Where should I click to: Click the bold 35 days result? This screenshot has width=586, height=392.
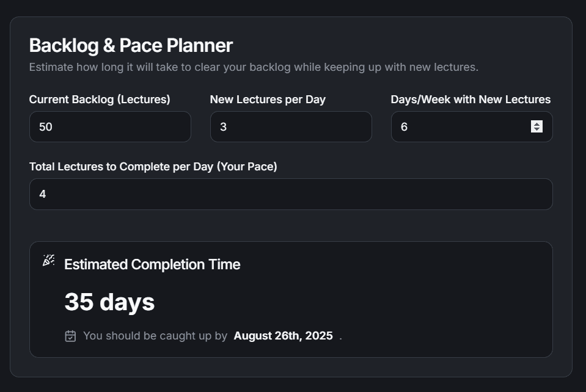(x=109, y=301)
